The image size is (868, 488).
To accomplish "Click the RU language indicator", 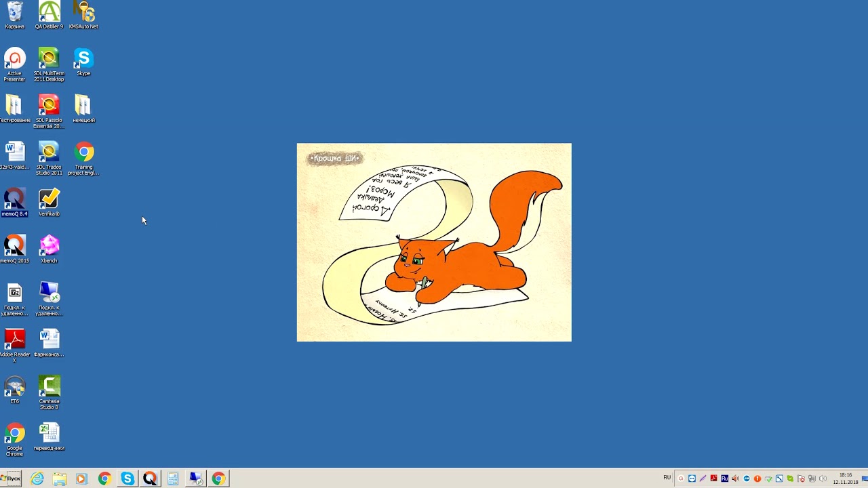I will [x=667, y=478].
